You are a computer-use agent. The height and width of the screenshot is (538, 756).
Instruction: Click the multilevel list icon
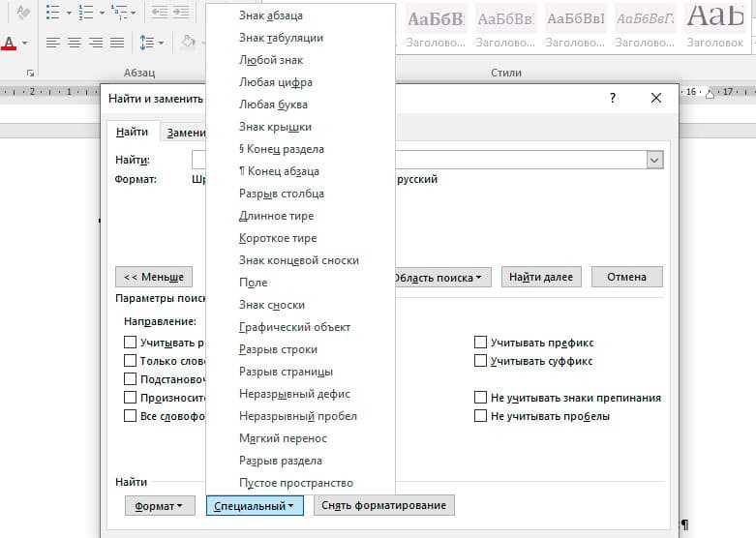click(119, 13)
